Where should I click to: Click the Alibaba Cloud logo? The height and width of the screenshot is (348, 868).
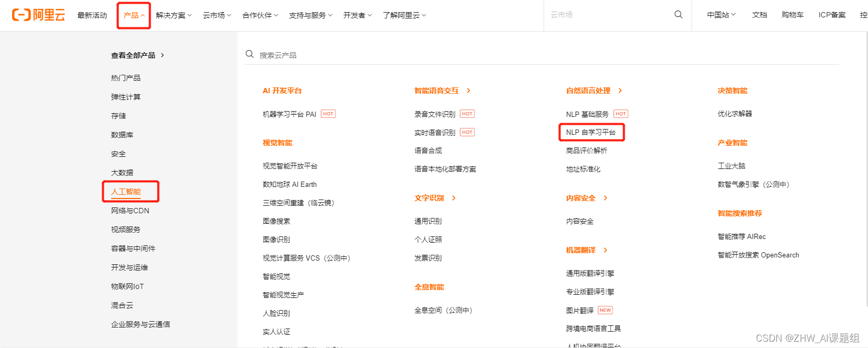point(38,15)
